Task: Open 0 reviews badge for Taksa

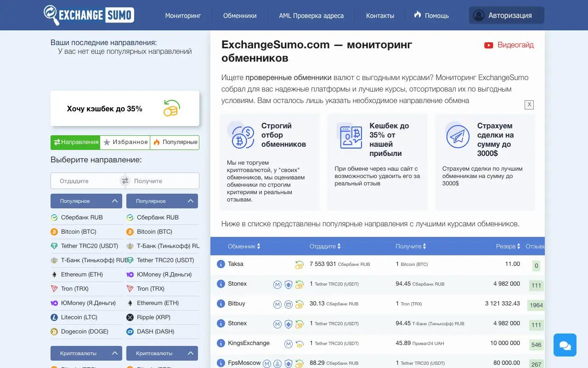Action: [536, 265]
